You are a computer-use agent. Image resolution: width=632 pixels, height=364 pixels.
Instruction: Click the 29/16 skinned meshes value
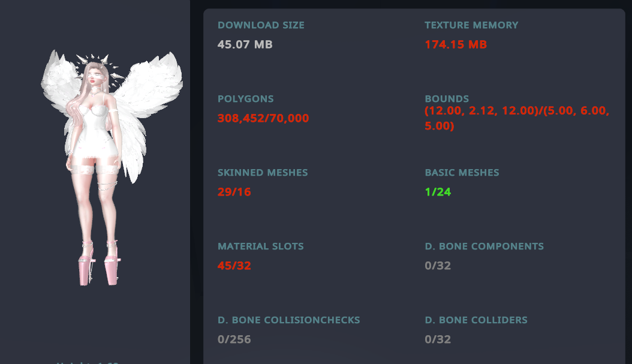click(234, 192)
